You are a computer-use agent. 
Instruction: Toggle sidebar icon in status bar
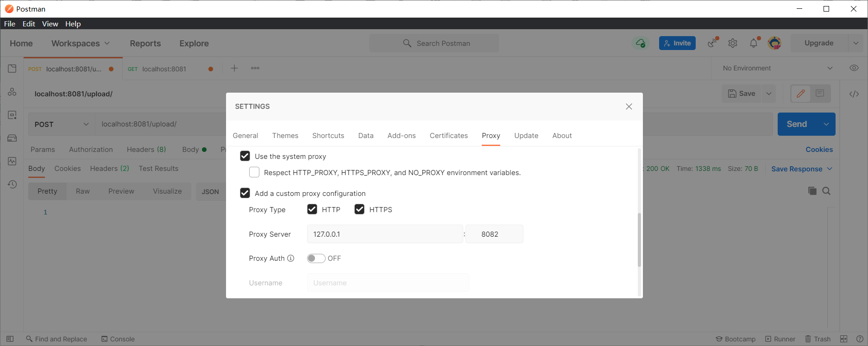click(10, 339)
